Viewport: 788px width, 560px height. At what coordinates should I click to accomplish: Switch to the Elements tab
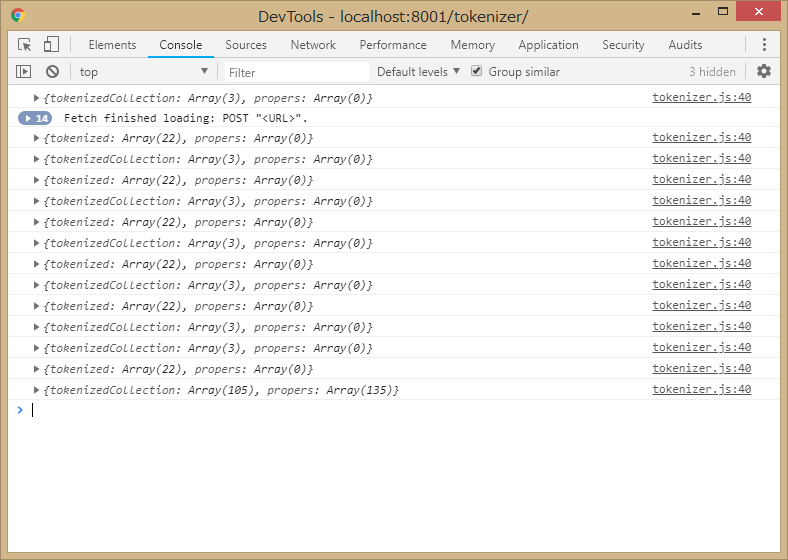click(112, 45)
